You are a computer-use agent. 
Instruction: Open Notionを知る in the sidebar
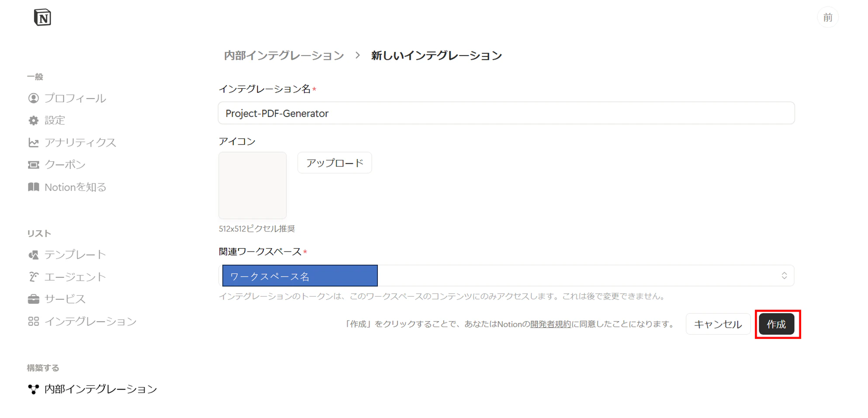[76, 187]
